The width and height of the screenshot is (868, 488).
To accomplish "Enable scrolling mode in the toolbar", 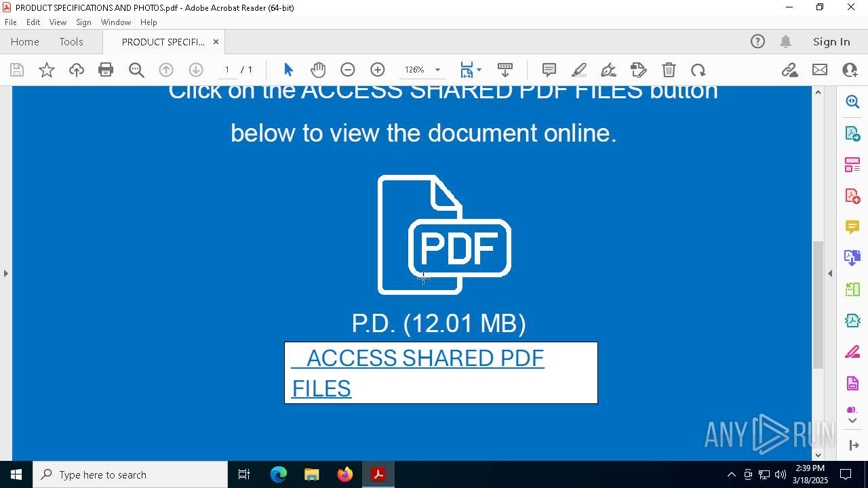I will [x=505, y=70].
